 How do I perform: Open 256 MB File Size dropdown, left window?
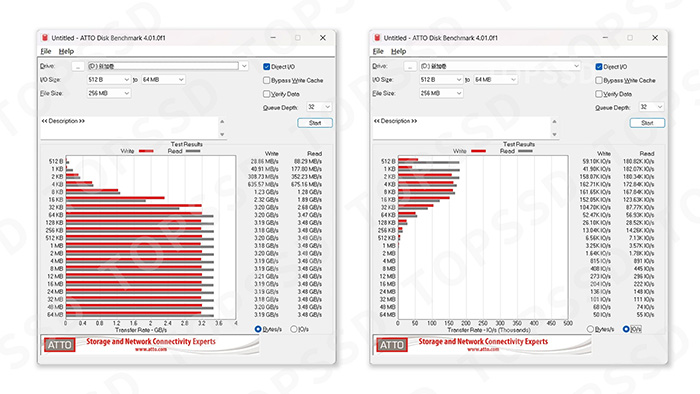coord(108,93)
